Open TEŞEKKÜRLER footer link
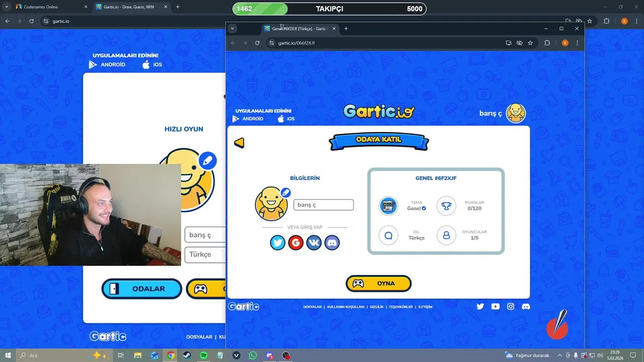The width and height of the screenshot is (644, 362). pyautogui.click(x=400, y=307)
